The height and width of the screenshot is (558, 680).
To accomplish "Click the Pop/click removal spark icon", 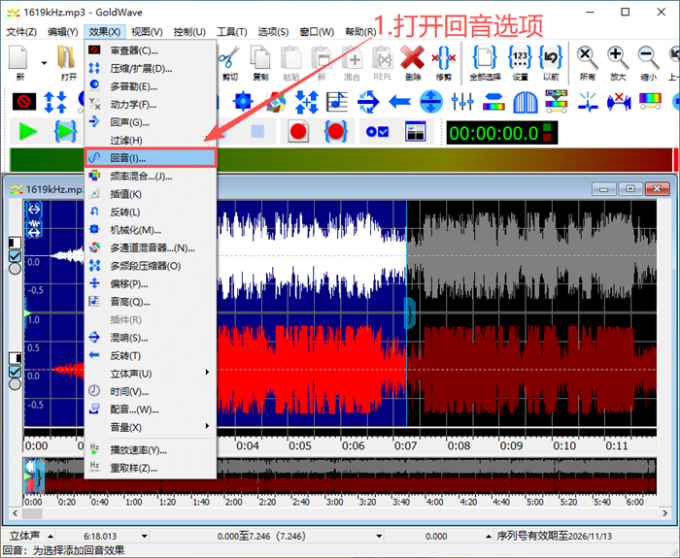I will [588, 101].
